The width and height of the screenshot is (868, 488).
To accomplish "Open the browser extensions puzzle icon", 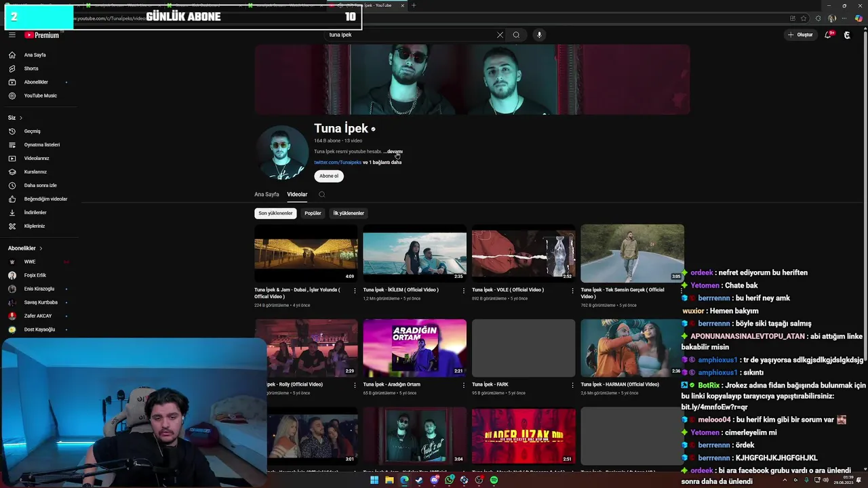I will click(x=817, y=18).
